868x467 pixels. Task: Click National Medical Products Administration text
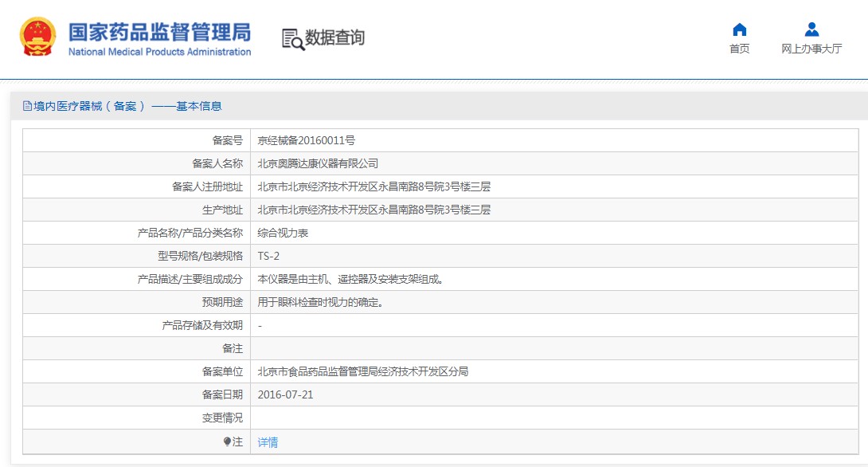[159, 52]
